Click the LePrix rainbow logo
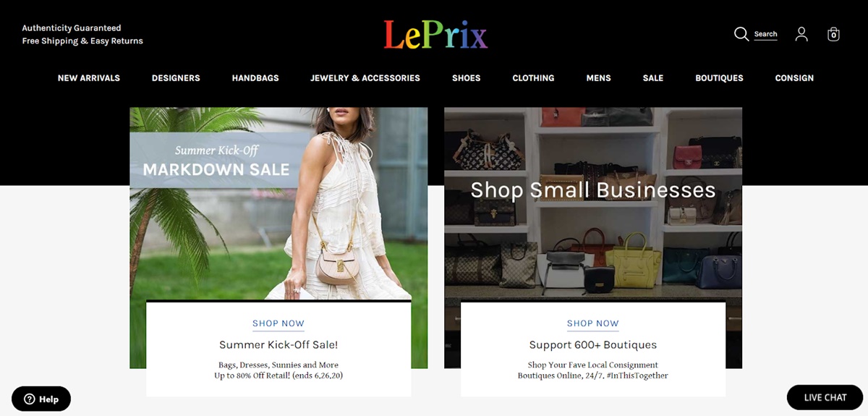 [435, 34]
